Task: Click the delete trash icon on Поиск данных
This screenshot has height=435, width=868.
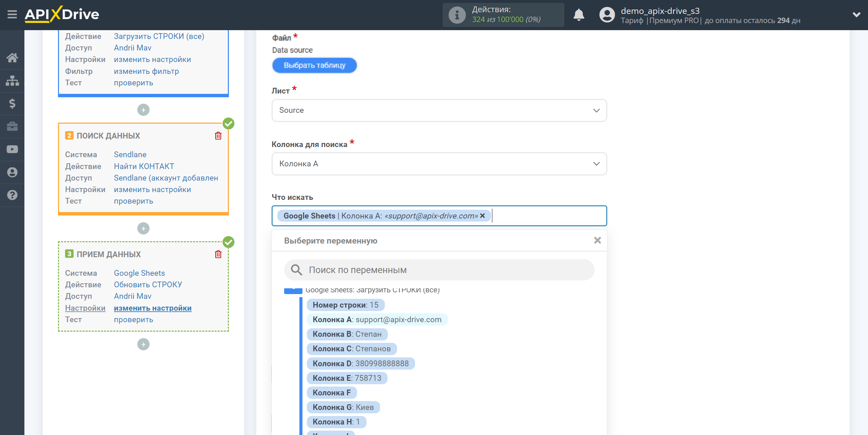Action: (x=219, y=136)
